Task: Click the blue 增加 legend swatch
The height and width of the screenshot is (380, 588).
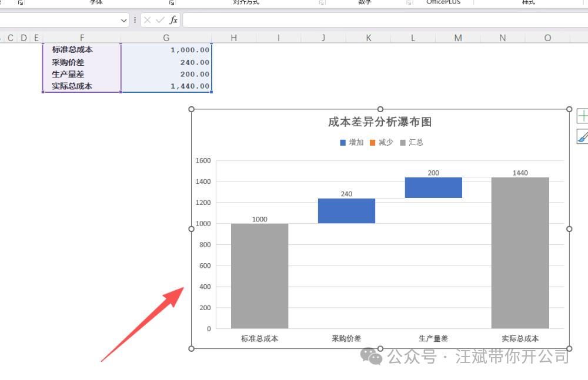Action: coord(343,142)
